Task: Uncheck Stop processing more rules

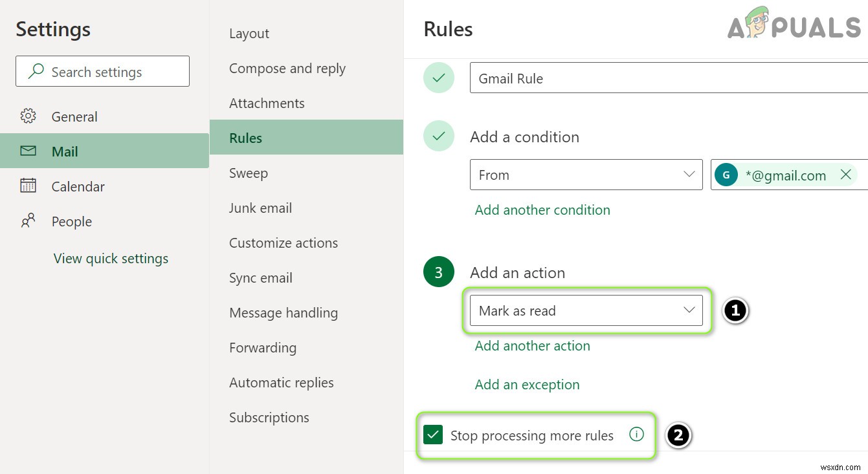Action: click(432, 435)
